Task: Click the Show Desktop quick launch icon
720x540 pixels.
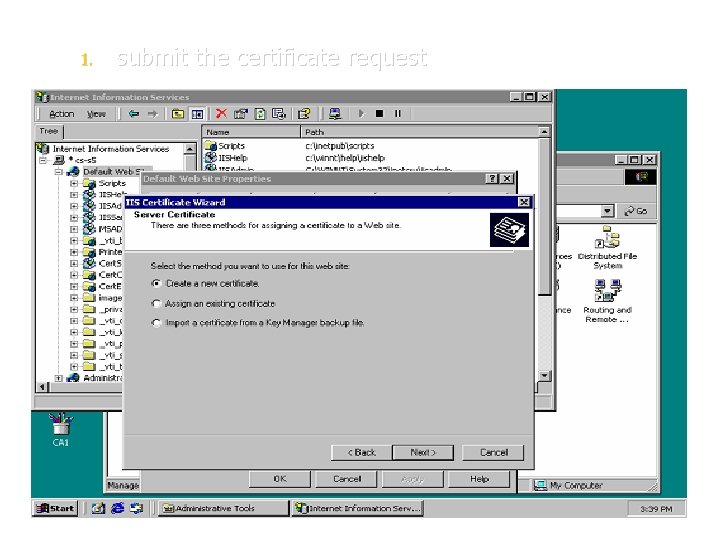Action: 98,508
